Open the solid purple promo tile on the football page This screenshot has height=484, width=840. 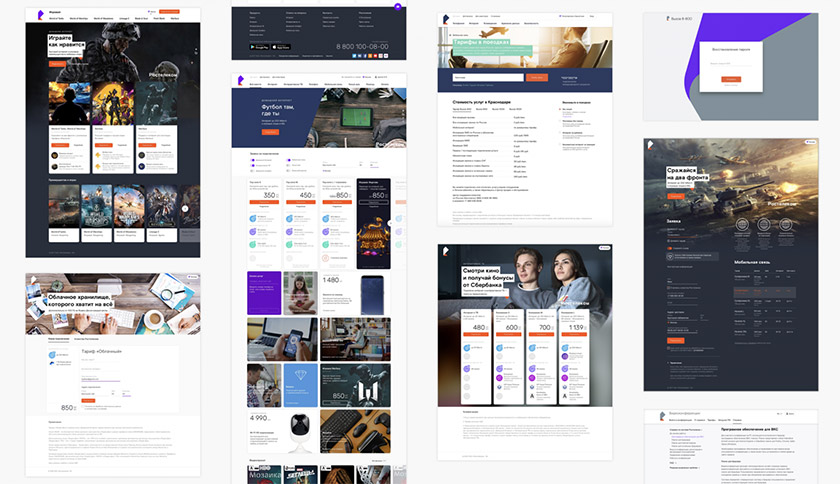[x=264, y=293]
